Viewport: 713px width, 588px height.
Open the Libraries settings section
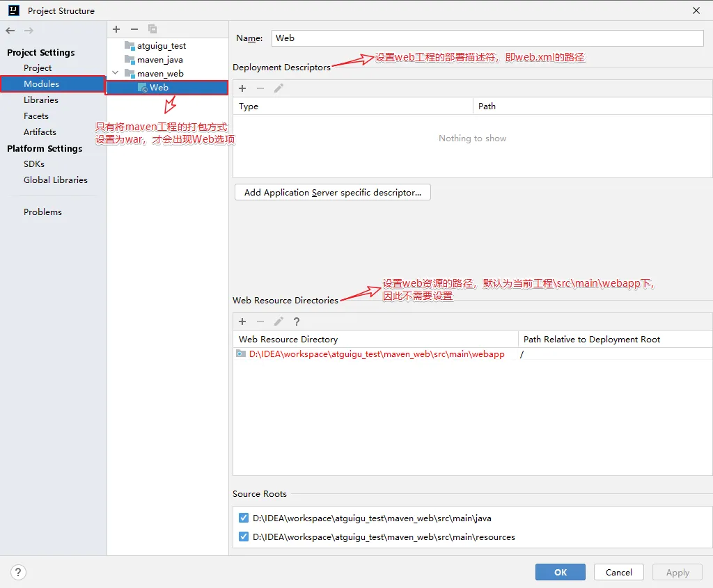(41, 100)
